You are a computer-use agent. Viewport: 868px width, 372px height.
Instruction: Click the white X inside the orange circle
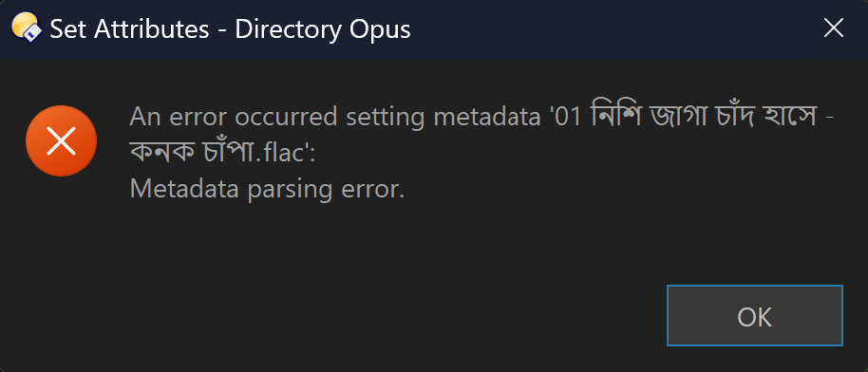tap(62, 141)
